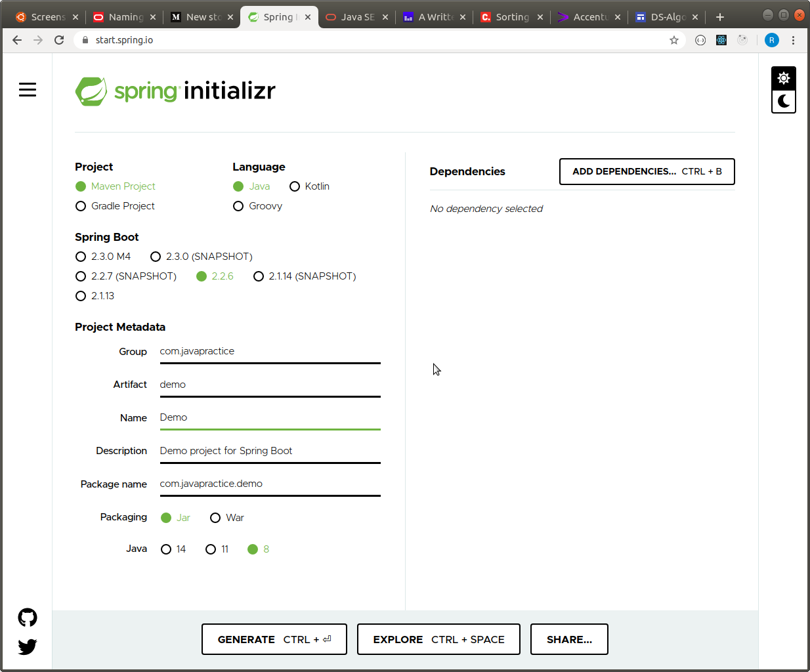Choose War packaging
This screenshot has height=672, width=810.
(216, 518)
